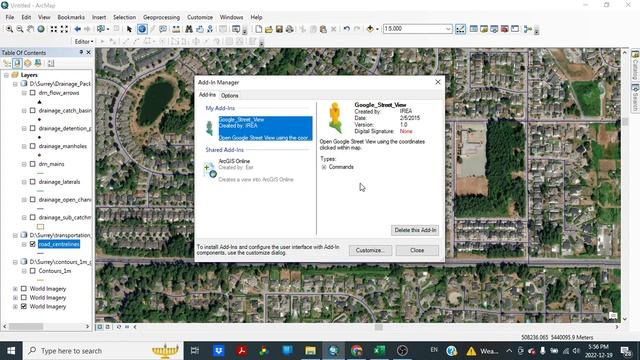The height and width of the screenshot is (360, 640).
Task: Switch to Options tab in Add-In Manager
Action: click(x=229, y=96)
